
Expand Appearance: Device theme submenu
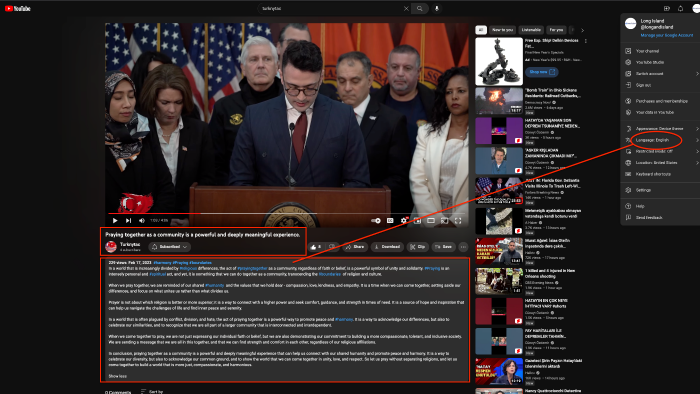[662, 129]
